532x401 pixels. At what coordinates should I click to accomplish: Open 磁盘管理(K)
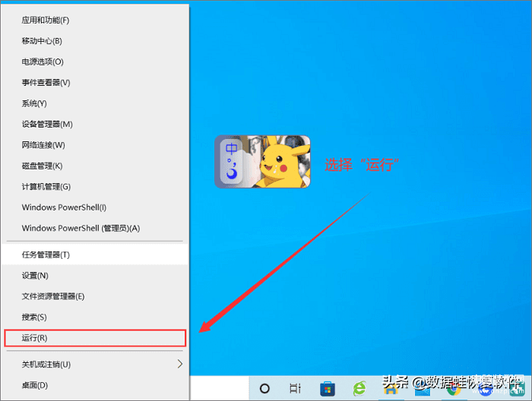(x=95, y=166)
